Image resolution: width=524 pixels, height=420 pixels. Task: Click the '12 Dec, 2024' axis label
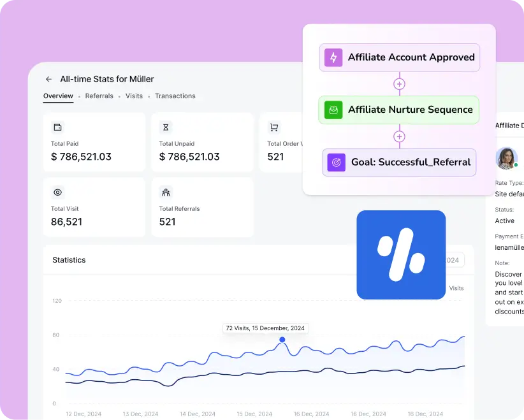tap(84, 414)
